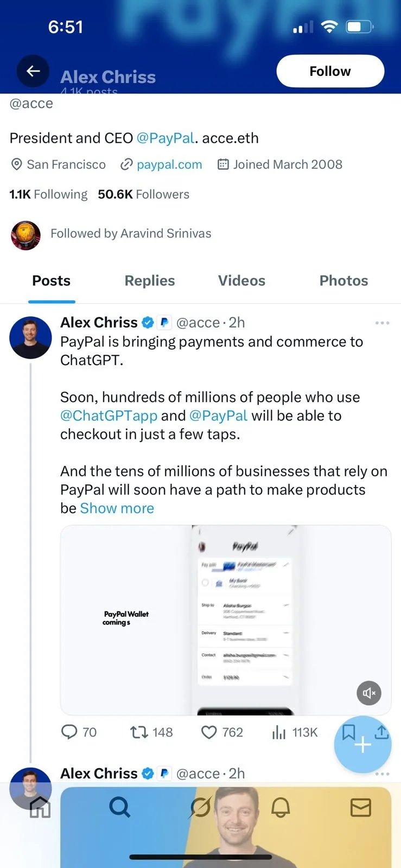Open Messages envelope in bottom bar
The width and height of the screenshot is (401, 868).
(x=360, y=807)
